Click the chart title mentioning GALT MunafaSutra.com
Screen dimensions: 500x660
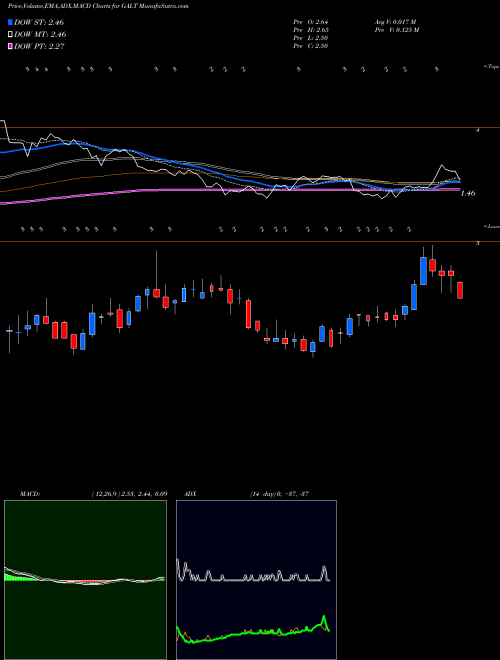[x=98, y=6]
